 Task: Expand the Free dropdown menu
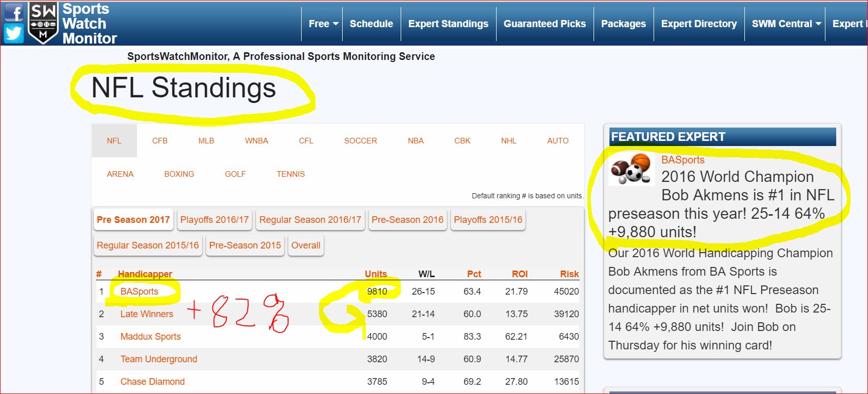coord(323,24)
